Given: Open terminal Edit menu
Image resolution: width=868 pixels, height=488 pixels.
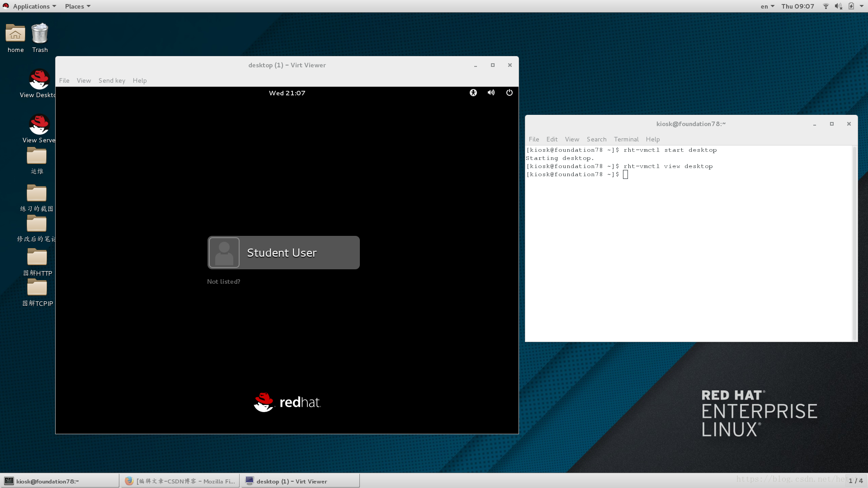Looking at the screenshot, I should (x=552, y=139).
